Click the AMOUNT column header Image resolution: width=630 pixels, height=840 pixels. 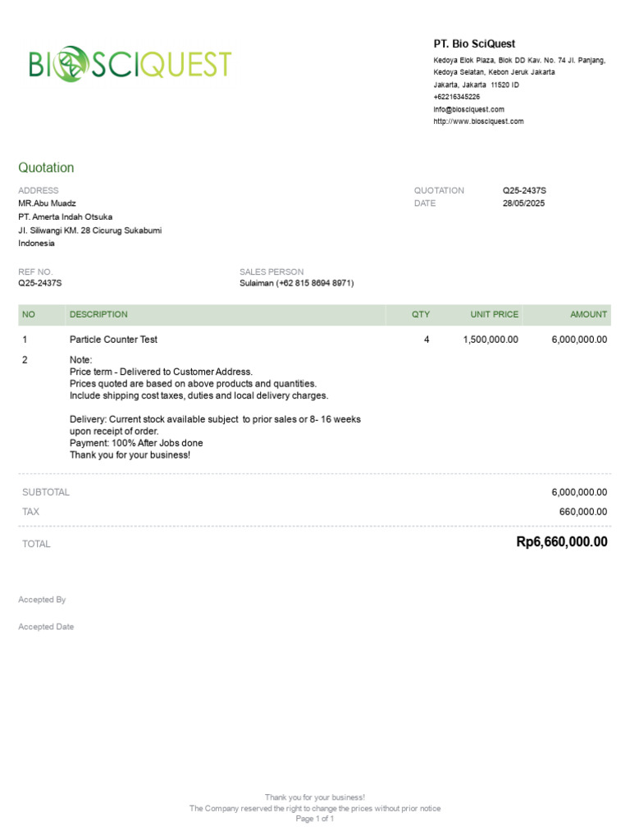pos(588,314)
